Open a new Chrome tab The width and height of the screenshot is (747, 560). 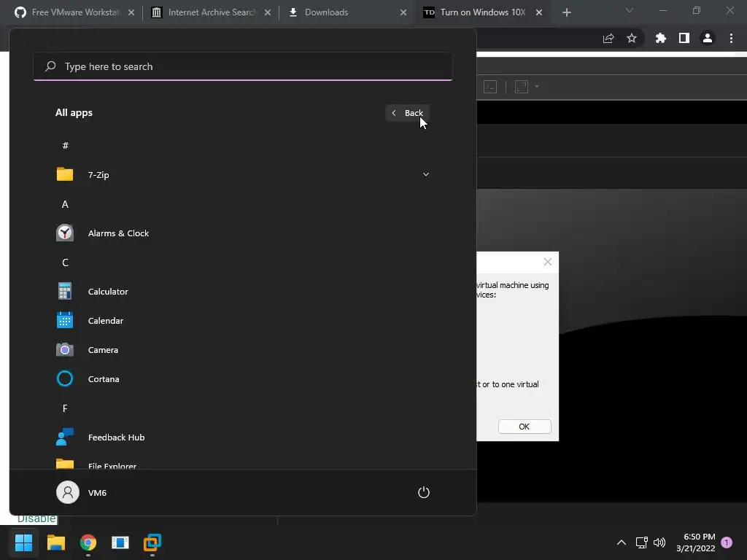pyautogui.click(x=566, y=12)
